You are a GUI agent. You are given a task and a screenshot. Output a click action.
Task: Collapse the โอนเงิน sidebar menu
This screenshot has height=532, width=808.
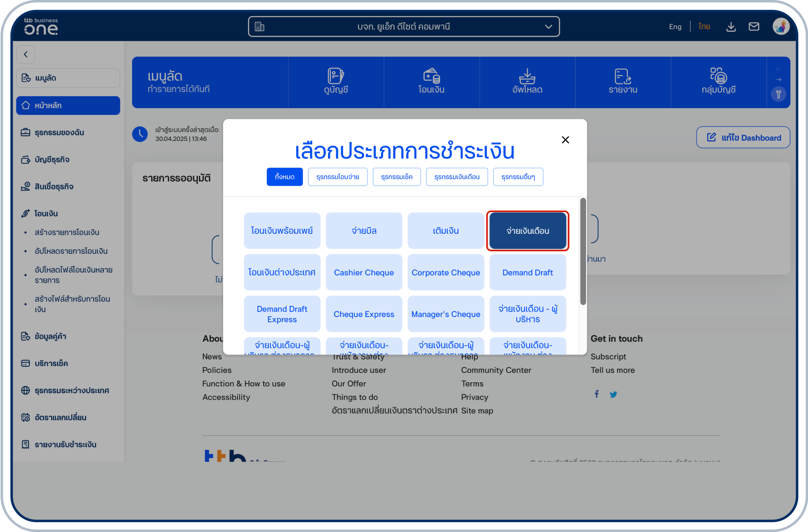46,213
